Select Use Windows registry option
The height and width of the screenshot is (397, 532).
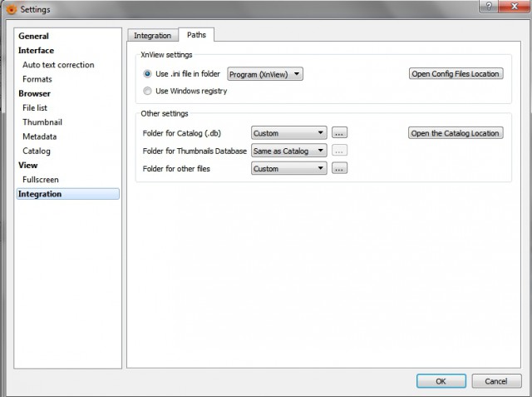(147, 91)
